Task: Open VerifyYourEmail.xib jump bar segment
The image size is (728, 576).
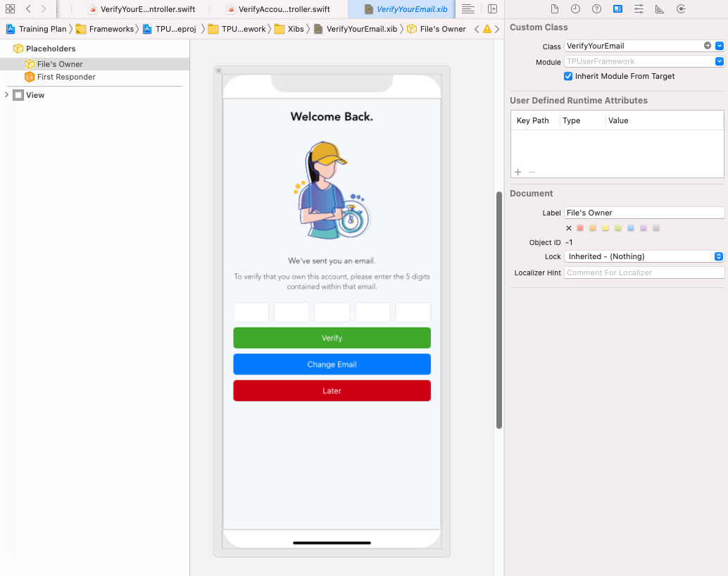Action: pos(356,29)
